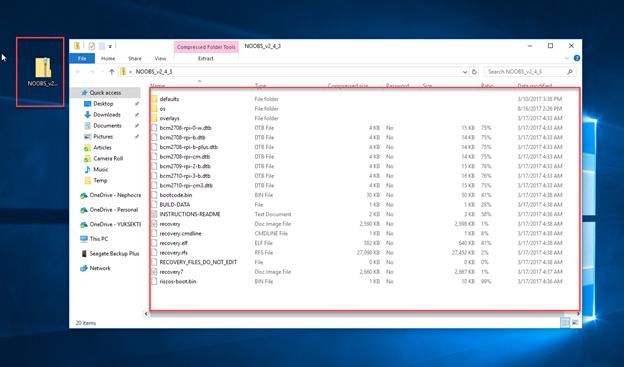Select OneDrive - YUKSEKTI in sidebar
This screenshot has width=624, height=367.
coord(115,224)
